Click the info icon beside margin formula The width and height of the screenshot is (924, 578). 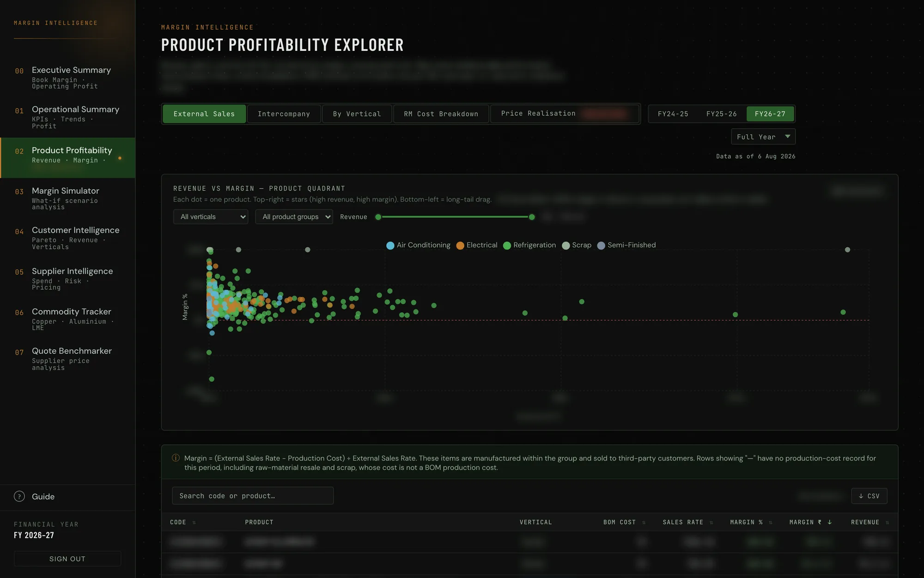coord(176,458)
